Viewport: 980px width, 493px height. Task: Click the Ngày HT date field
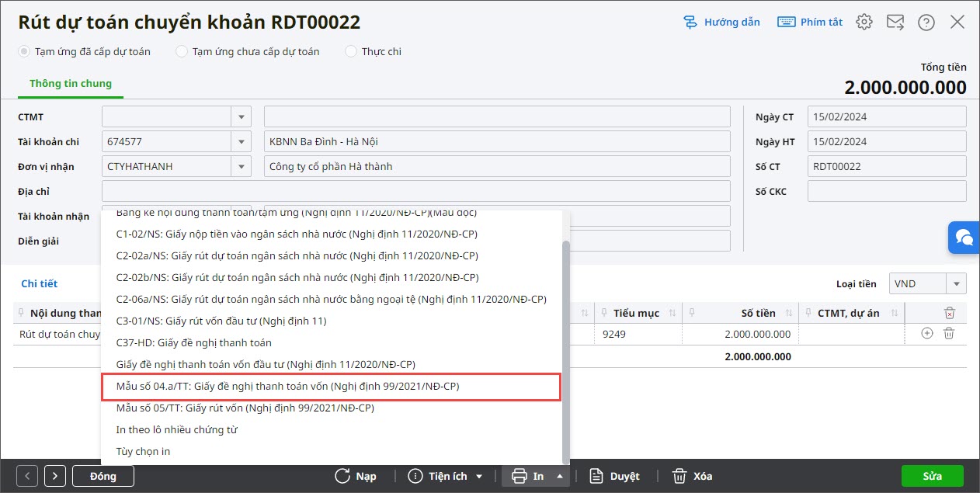[887, 142]
